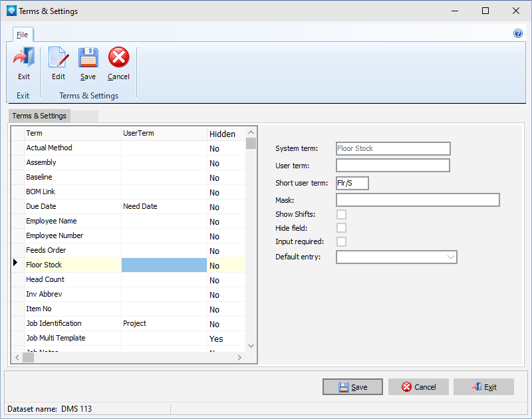Select the Floor Stock row indicator arrow

tap(16, 265)
